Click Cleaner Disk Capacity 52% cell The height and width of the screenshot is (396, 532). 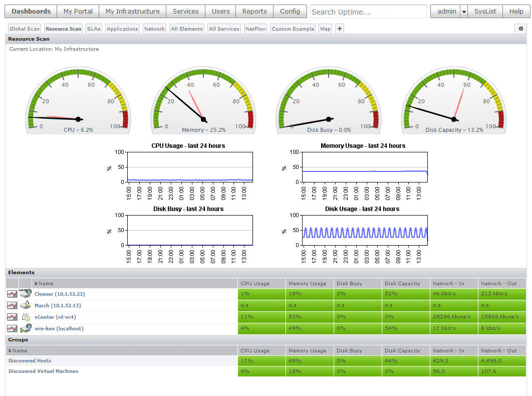click(x=406, y=294)
